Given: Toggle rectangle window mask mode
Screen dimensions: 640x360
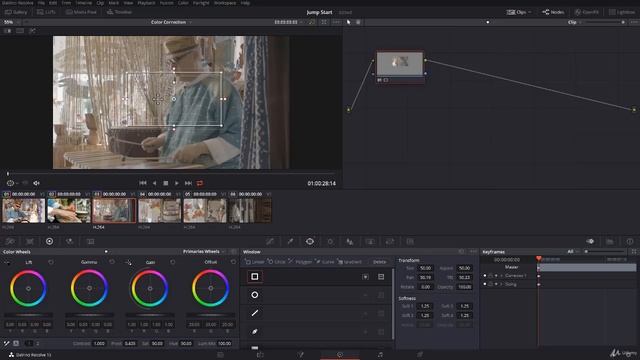Looking at the screenshot, I should click(x=381, y=277).
